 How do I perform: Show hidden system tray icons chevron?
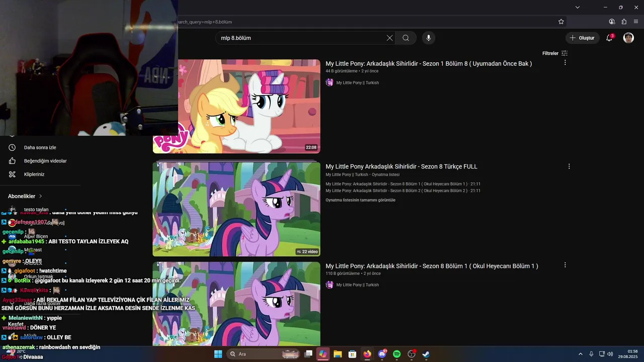[x=580, y=354]
